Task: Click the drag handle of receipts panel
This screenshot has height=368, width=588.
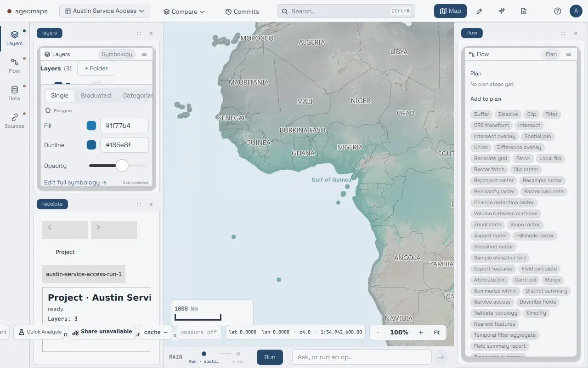Action: point(139,204)
